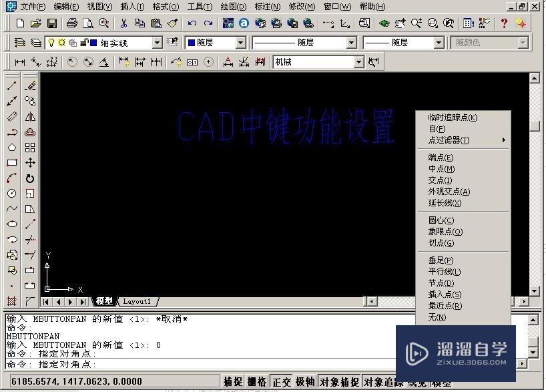Select 圆心 from the snap context menu
The width and height of the screenshot is (546, 392).
click(x=441, y=220)
